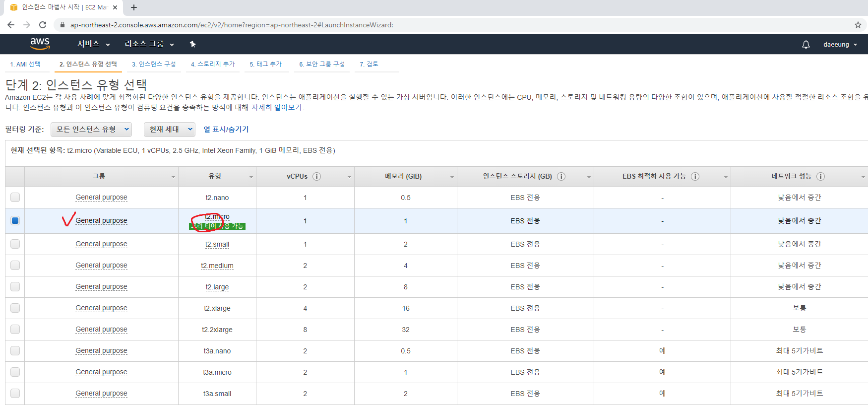The image size is (868, 405).
Task: Open the pin shortcut icon in AWS navbar
Action: click(x=193, y=44)
